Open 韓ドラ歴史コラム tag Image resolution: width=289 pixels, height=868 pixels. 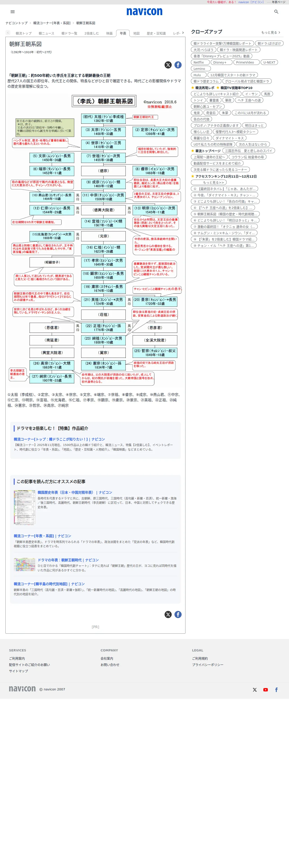pos(206,81)
